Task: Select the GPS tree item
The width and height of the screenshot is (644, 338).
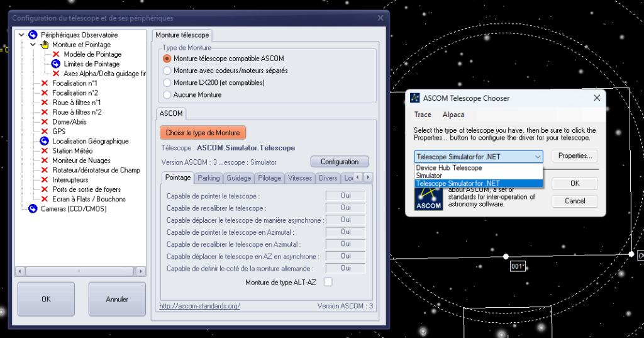Action: pos(58,132)
